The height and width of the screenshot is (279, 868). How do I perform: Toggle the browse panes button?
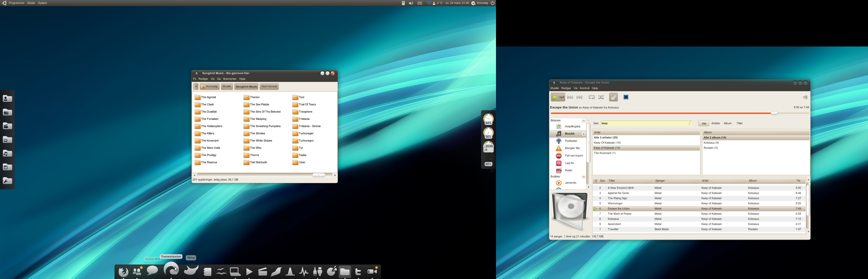[614, 97]
